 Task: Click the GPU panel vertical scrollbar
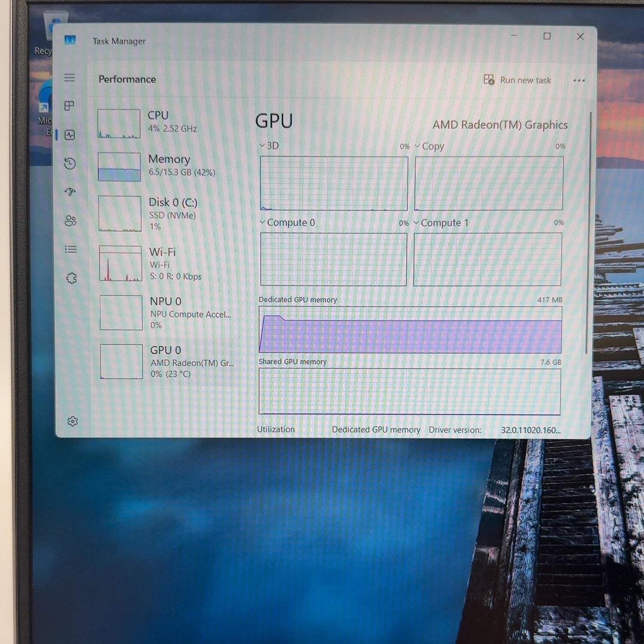[589, 233]
